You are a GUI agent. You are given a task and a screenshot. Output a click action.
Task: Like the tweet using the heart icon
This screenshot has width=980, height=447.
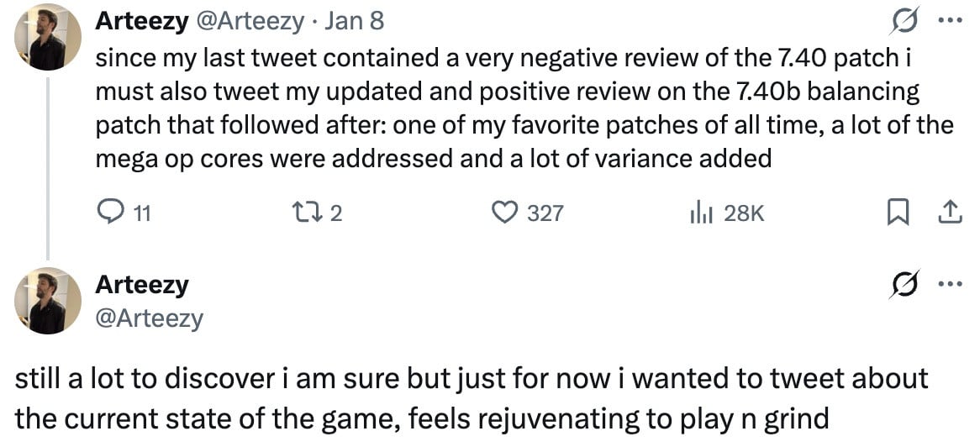coord(504,213)
